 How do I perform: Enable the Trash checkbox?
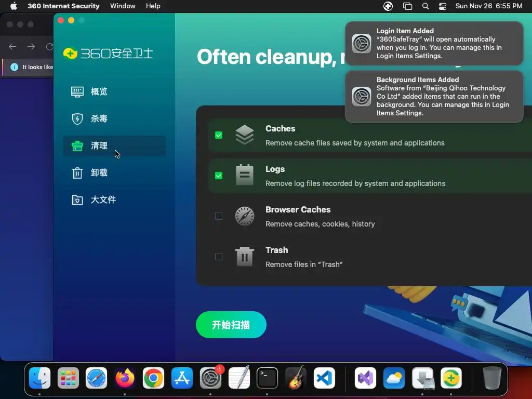[219, 257]
